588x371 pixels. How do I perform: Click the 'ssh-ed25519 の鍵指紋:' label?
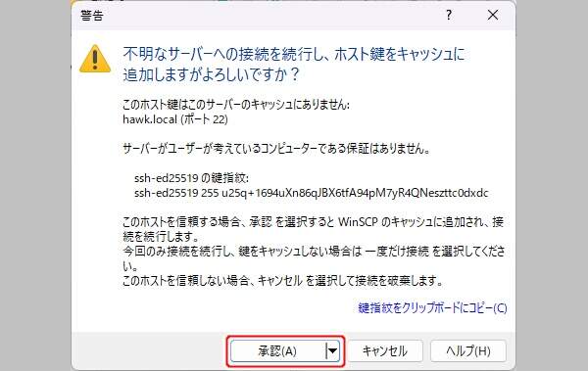click(x=191, y=178)
